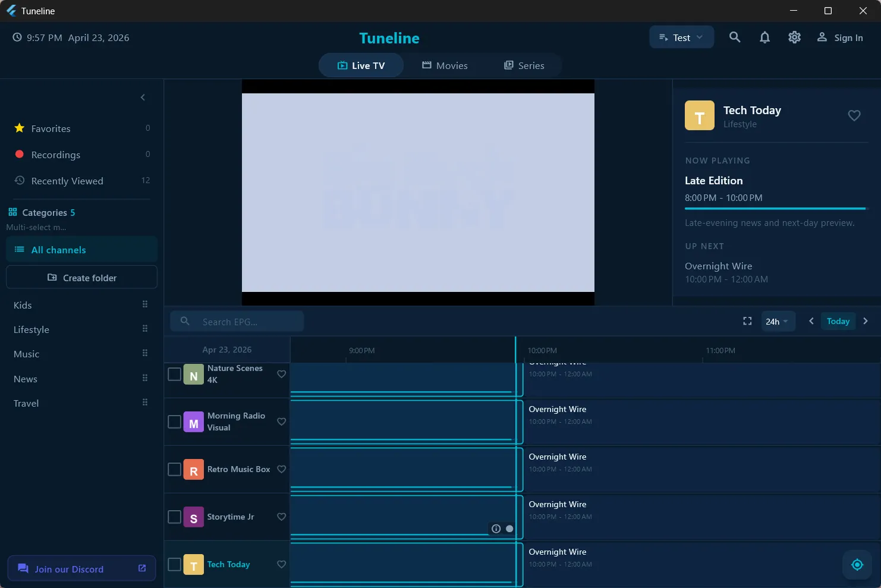Viewport: 881px width, 588px height.
Task: Click the info icon on Storytime Jr program
Action: coord(496,529)
